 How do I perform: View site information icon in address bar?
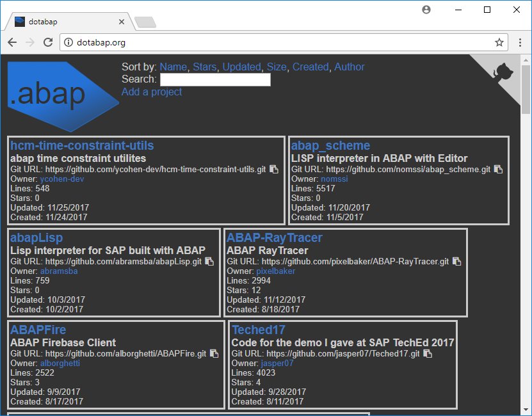69,42
